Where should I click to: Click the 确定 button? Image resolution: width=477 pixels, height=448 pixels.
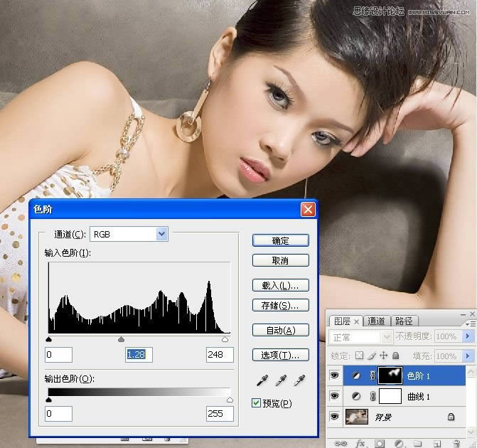pyautogui.click(x=280, y=241)
